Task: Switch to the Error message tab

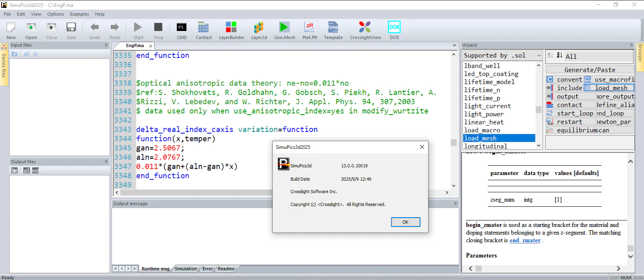Action: (207, 269)
